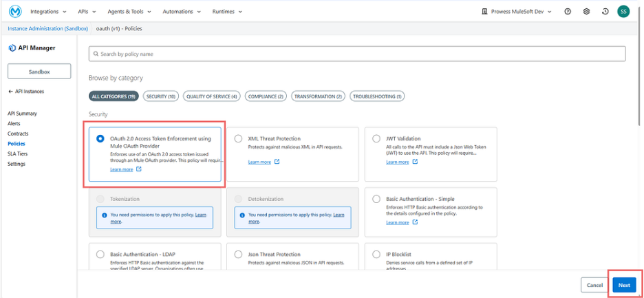Focus the Search by policy name field
Screen dimensions: 644x298
(x=357, y=54)
